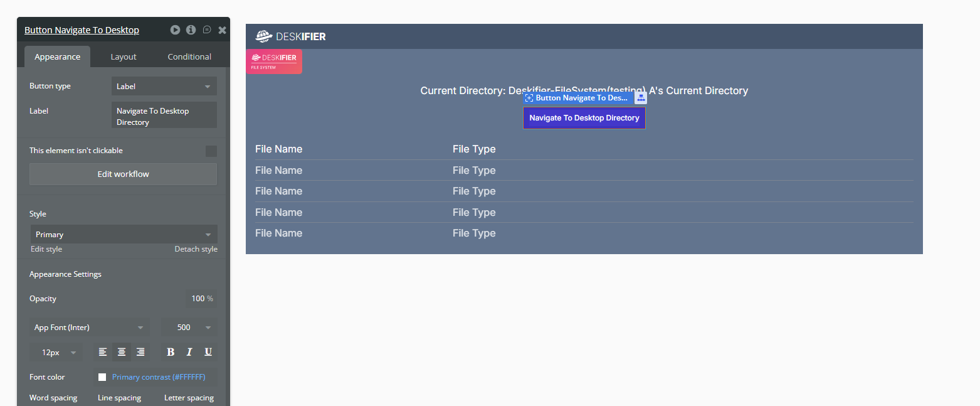Image resolution: width=980 pixels, height=406 pixels.
Task: Click the play/preview icon in the panel header
Action: coord(175,29)
